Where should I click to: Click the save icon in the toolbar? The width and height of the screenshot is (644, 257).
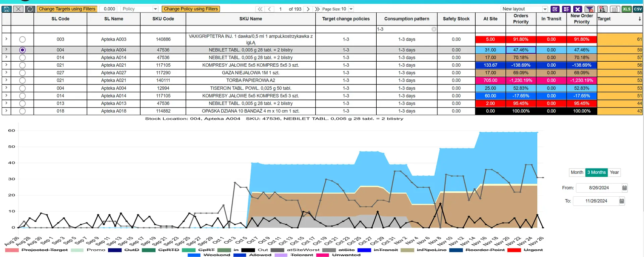pyautogui.click(x=6, y=9)
